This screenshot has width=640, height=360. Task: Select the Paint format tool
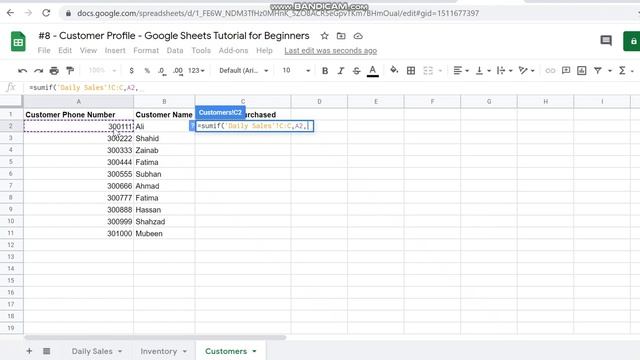coord(70,71)
